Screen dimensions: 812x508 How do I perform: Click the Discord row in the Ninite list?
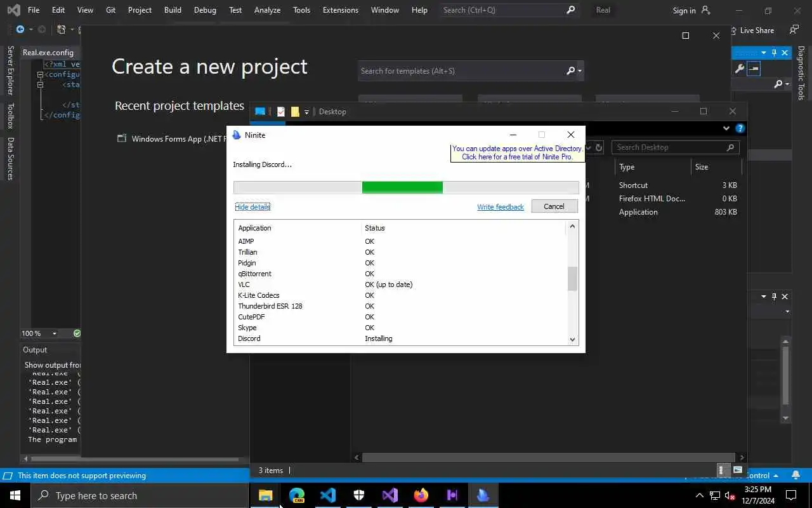pos(401,338)
